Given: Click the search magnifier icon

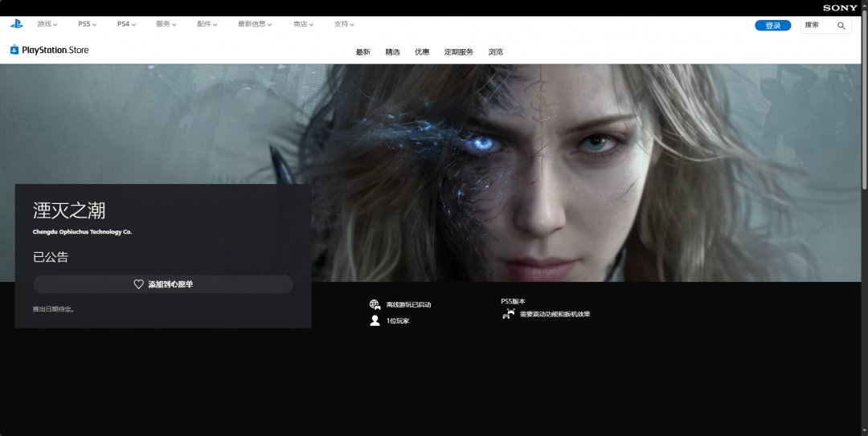Looking at the screenshot, I should pos(841,26).
